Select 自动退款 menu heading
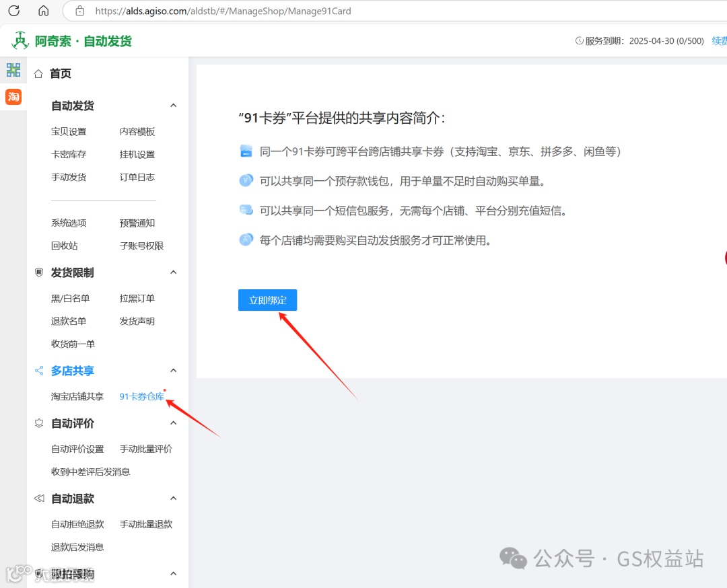 click(x=72, y=499)
